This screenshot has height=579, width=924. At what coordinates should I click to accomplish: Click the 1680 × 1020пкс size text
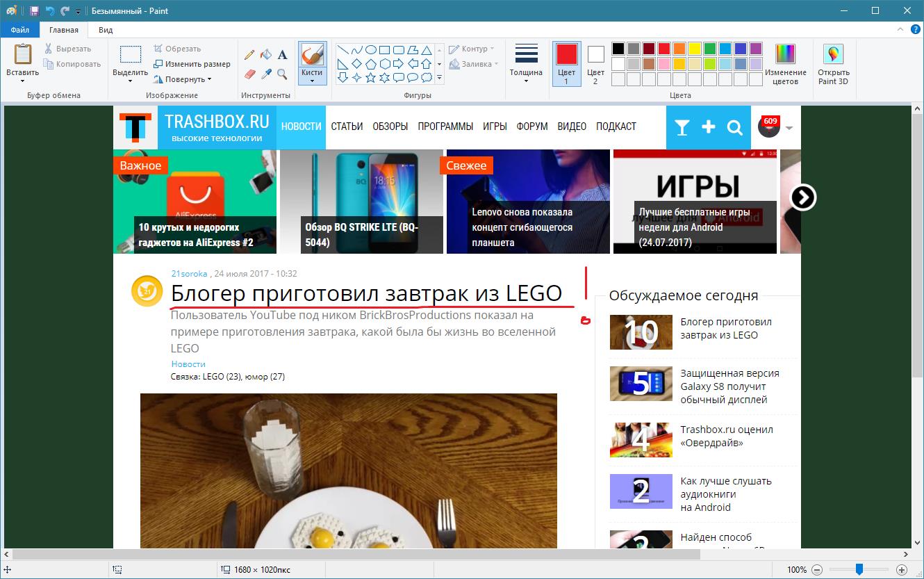coord(262,570)
